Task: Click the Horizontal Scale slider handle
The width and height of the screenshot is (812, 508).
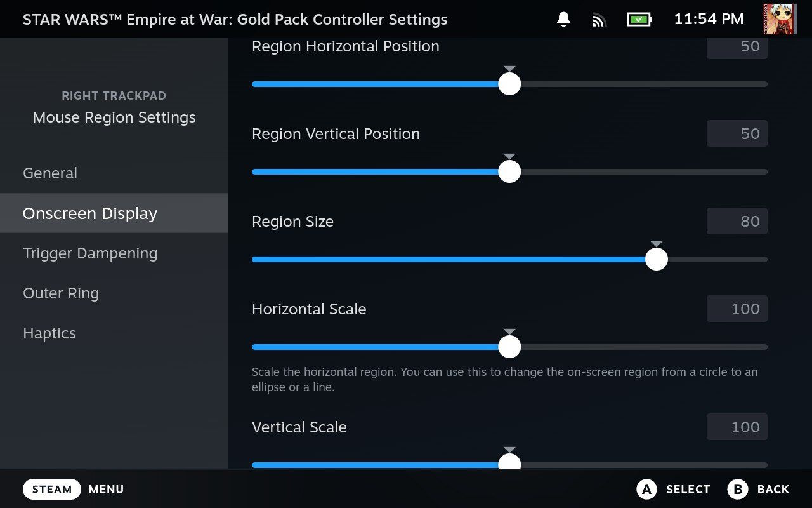Action: [x=509, y=347]
